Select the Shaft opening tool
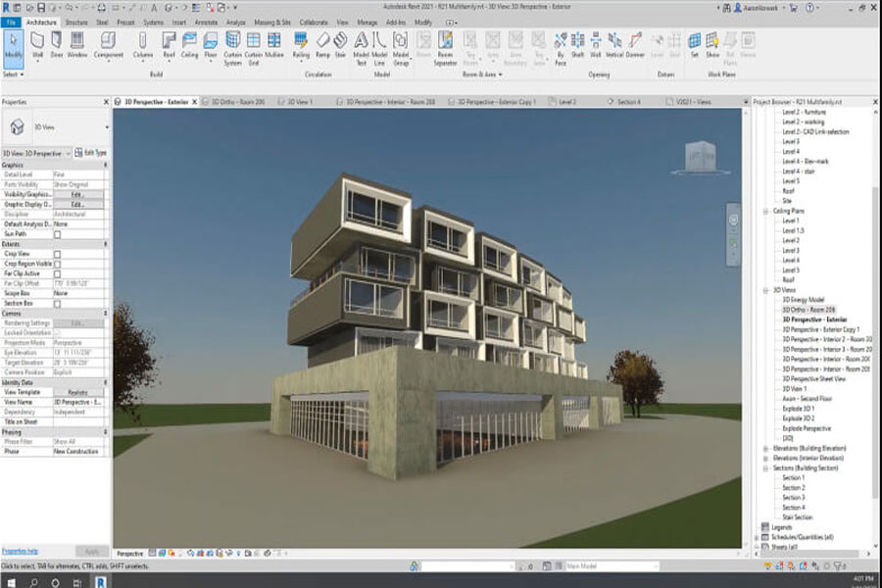This screenshot has height=588, width=882. point(577,45)
